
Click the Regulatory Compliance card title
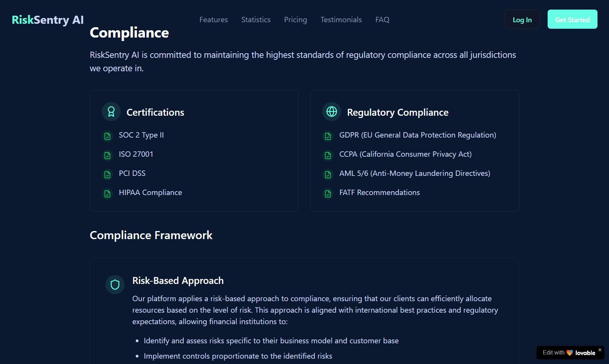[398, 112]
